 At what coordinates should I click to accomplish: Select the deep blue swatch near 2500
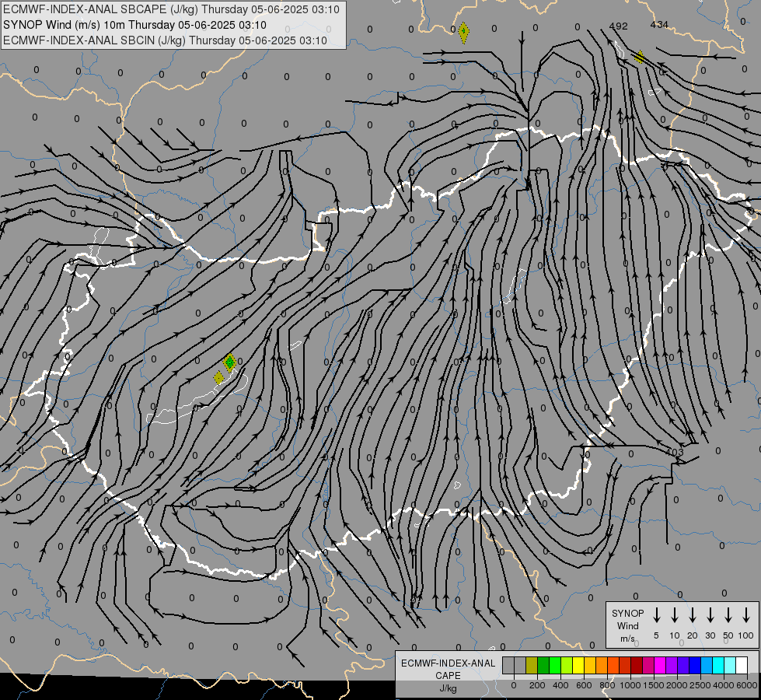coord(695,665)
